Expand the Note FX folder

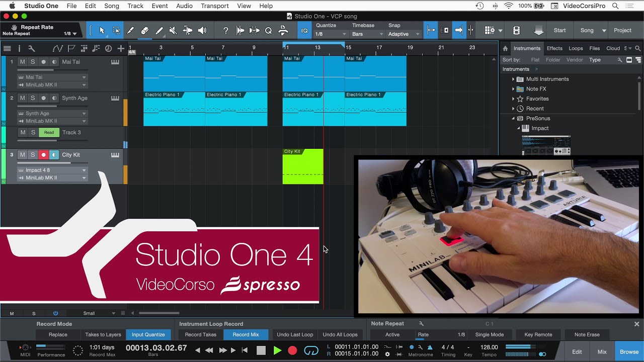tap(513, 89)
